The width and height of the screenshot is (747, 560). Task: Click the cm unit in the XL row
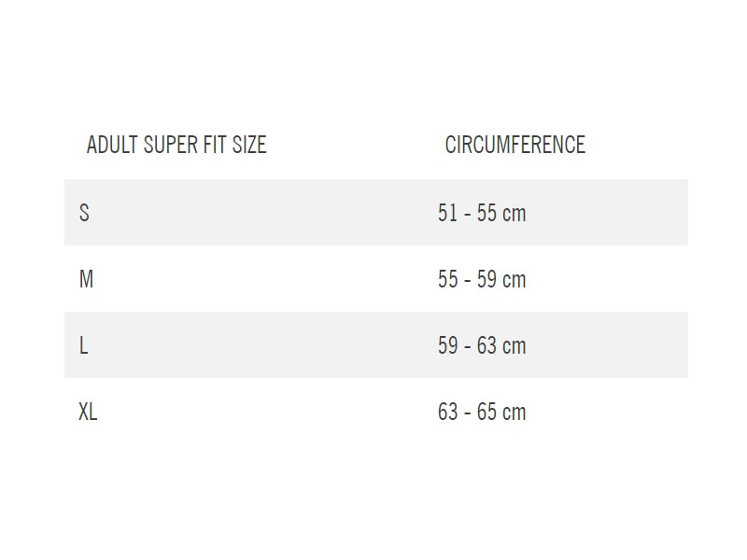(x=514, y=413)
